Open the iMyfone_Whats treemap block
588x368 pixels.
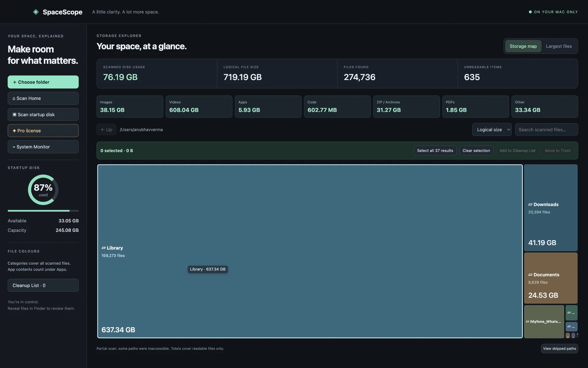(x=544, y=322)
